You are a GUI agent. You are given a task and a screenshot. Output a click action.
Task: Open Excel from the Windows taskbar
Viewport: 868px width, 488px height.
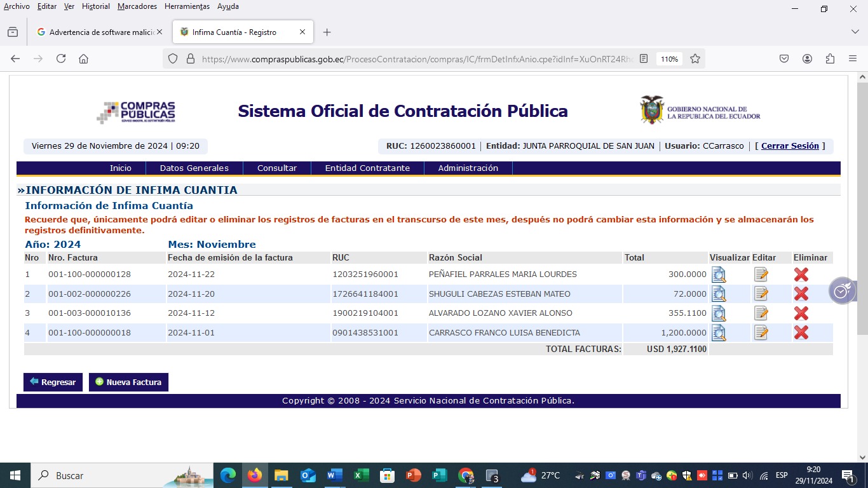click(x=361, y=475)
